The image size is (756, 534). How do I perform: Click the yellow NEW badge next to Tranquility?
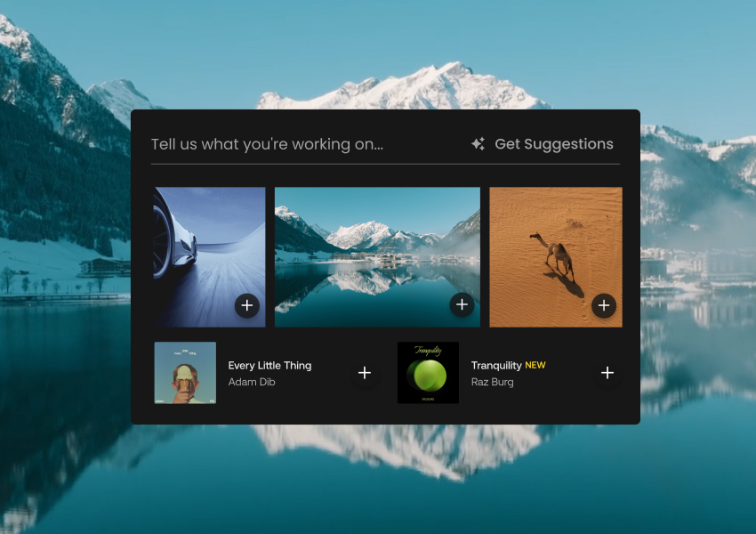pyautogui.click(x=536, y=365)
